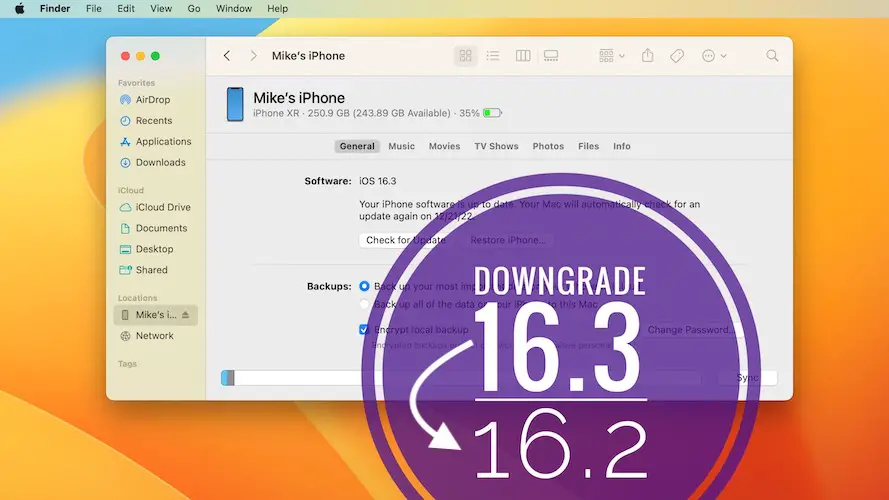Open the Apple menu
Viewport: 889px width, 500px height.
tap(19, 9)
